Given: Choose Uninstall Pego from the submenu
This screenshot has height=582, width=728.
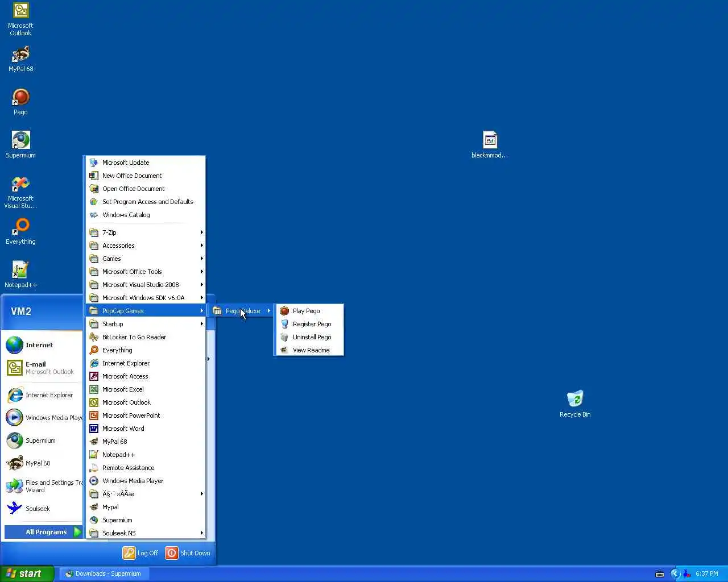Looking at the screenshot, I should 309,337.
